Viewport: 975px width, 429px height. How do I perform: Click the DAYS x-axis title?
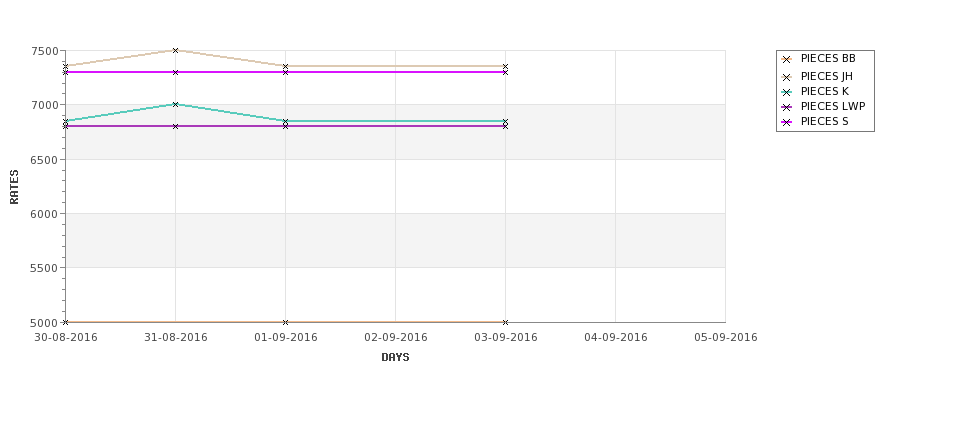point(395,357)
